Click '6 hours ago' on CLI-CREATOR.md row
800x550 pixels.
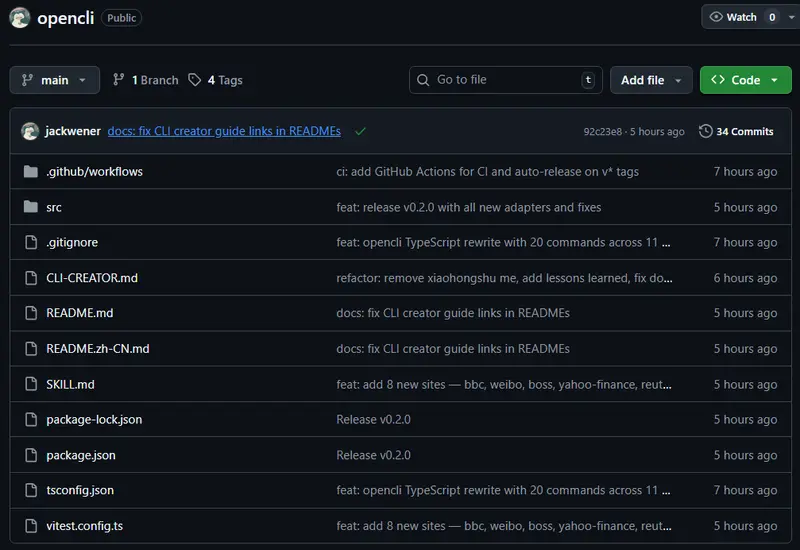(745, 278)
